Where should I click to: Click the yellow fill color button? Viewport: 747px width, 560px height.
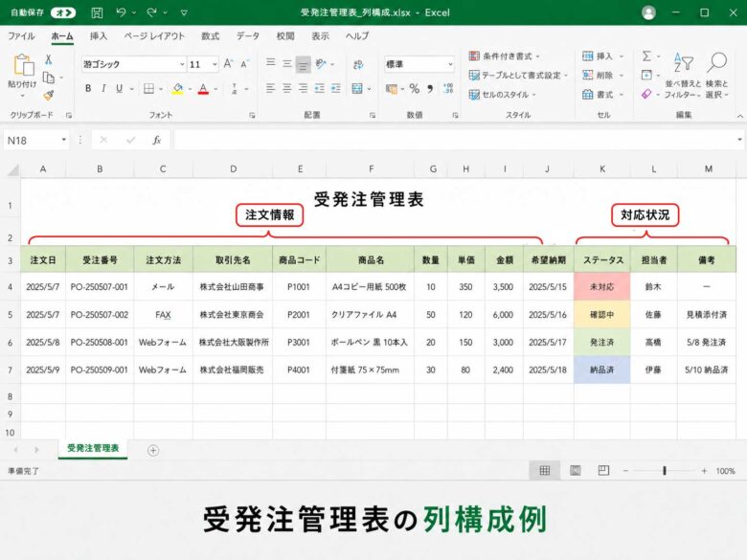pyautogui.click(x=178, y=89)
